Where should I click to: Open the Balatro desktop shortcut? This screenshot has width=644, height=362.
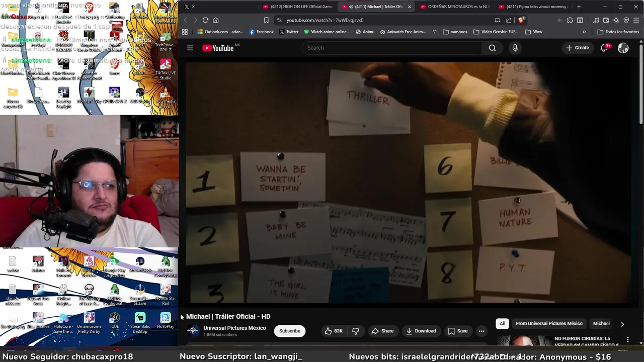[x=38, y=264]
